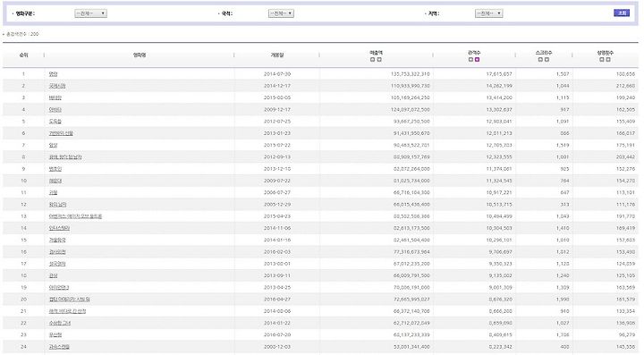Select release date cell 2006-07-27

coord(277,193)
